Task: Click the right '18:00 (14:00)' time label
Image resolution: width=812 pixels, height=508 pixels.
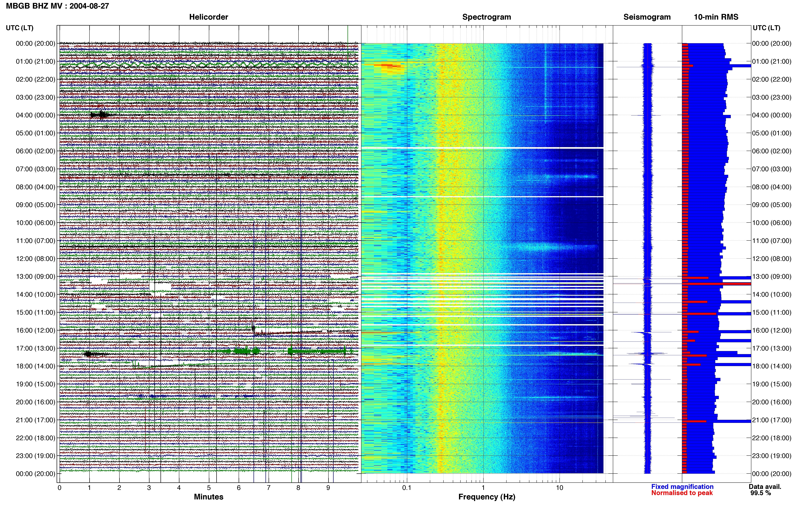Action: pyautogui.click(x=772, y=366)
